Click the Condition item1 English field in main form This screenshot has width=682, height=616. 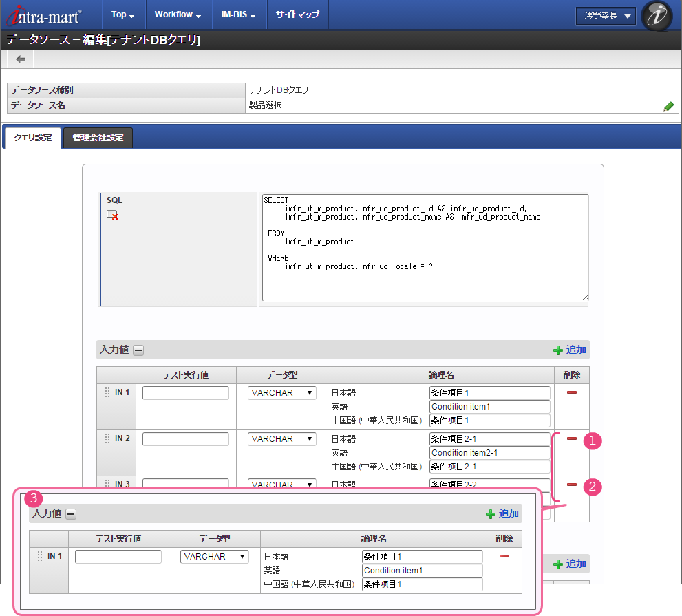(490, 407)
